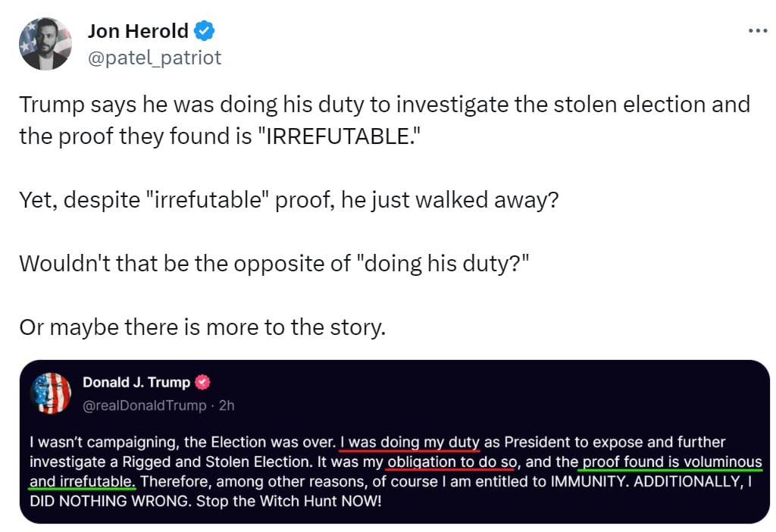Image resolution: width=776 pixels, height=532 pixels.
Task: Visit the @patel_patriot handle
Action: tap(155, 57)
